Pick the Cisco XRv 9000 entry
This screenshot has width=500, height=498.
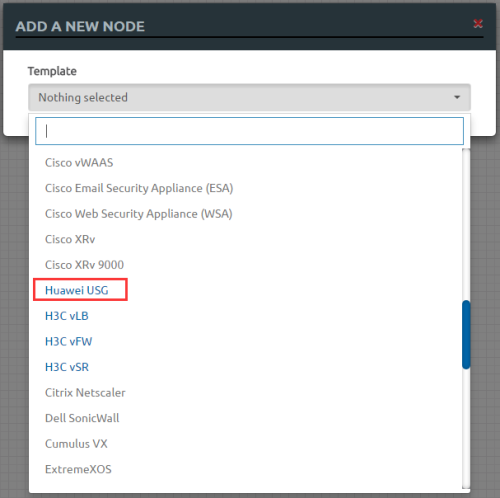84,265
